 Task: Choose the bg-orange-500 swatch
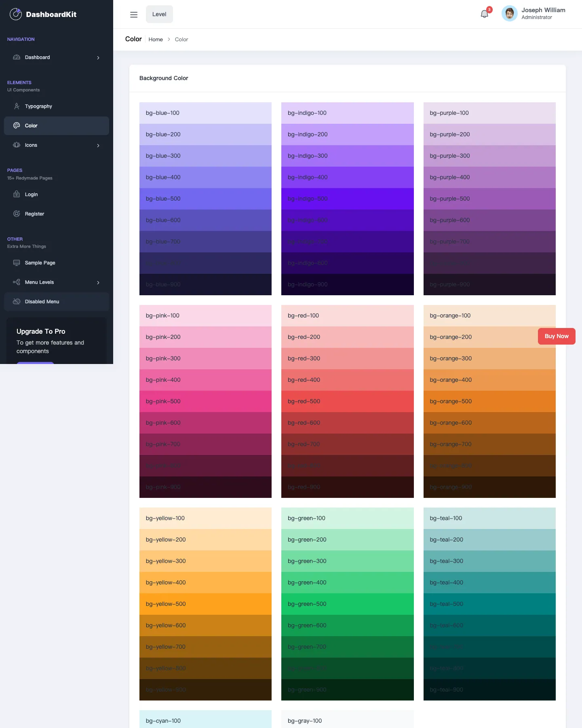489,401
